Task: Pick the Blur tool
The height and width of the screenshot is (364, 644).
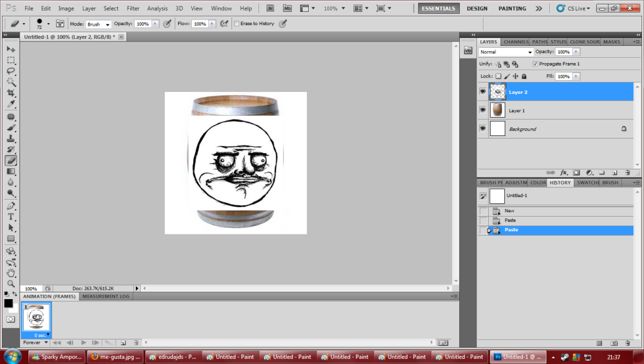Action: [11, 183]
